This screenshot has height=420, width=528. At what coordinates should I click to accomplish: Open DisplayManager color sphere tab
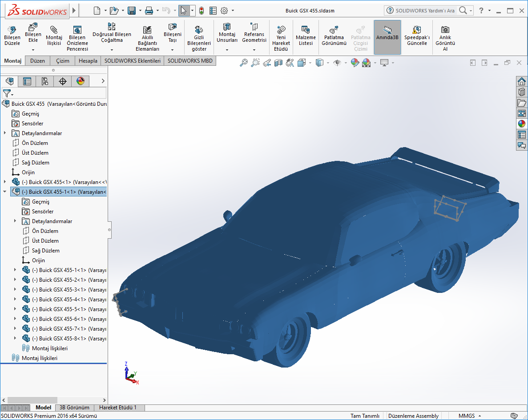[81, 81]
